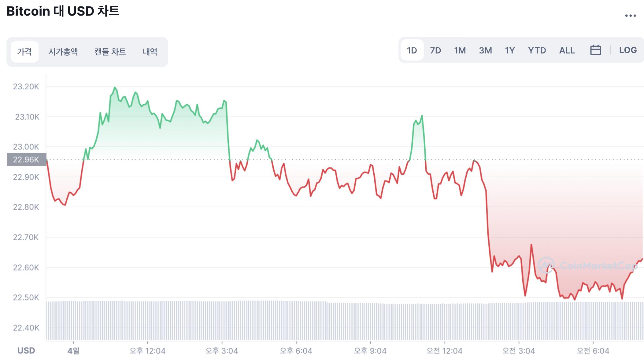Click the 22.96K price marker label
Viewport: 644px width, 359px height.
[27, 160]
